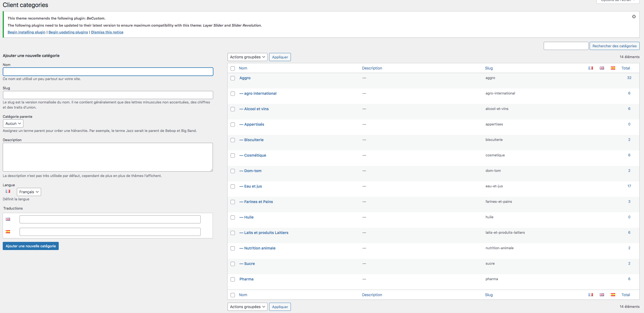The image size is (644, 313).
Task: Click the English translation input field
Action: (110, 219)
